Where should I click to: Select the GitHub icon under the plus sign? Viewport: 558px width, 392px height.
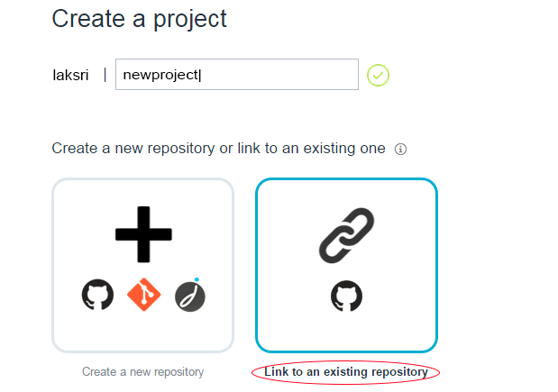[97, 295]
